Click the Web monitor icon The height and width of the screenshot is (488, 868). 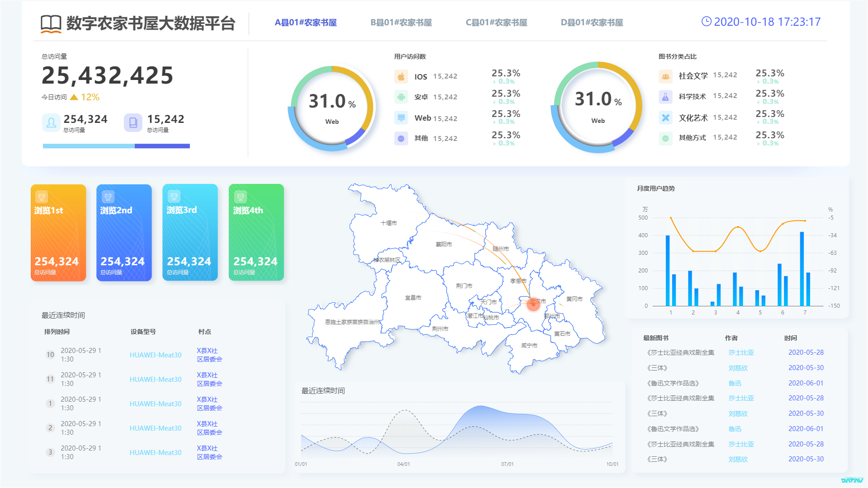point(401,117)
